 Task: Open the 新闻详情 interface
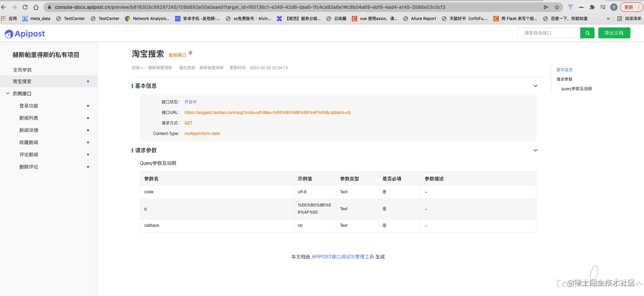pyautogui.click(x=29, y=130)
